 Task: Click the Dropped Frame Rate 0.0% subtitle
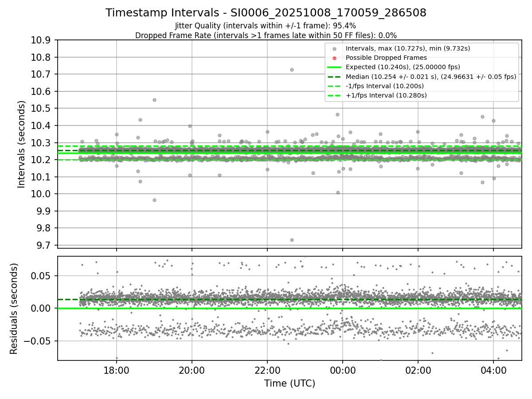pos(266,35)
